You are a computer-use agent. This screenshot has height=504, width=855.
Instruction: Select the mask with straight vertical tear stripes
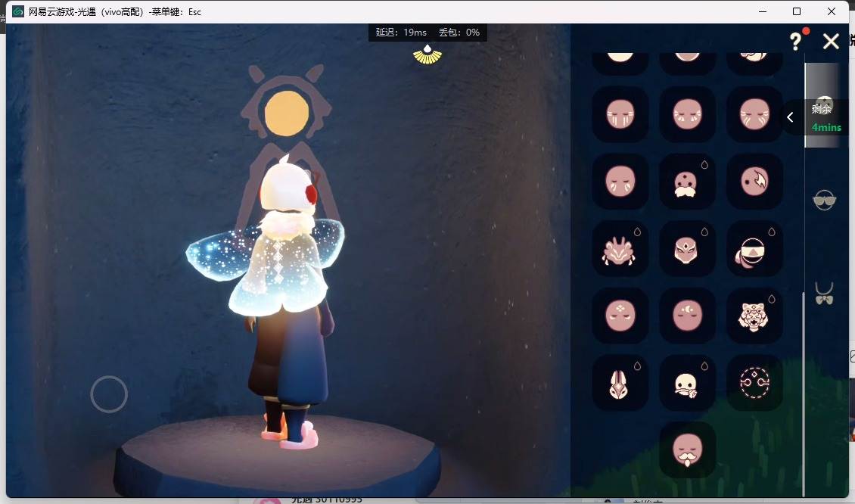coord(620,114)
